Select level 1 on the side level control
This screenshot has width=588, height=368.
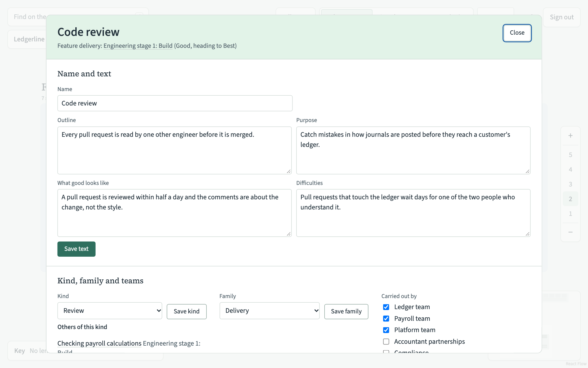(570, 214)
